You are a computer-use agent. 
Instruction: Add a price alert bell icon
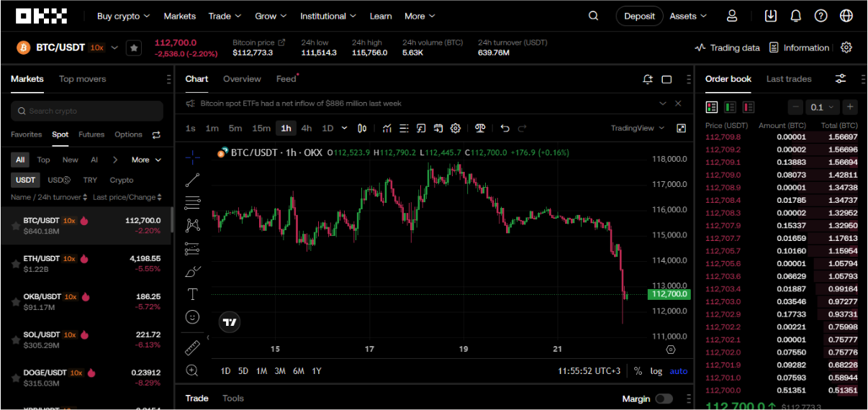coord(648,79)
